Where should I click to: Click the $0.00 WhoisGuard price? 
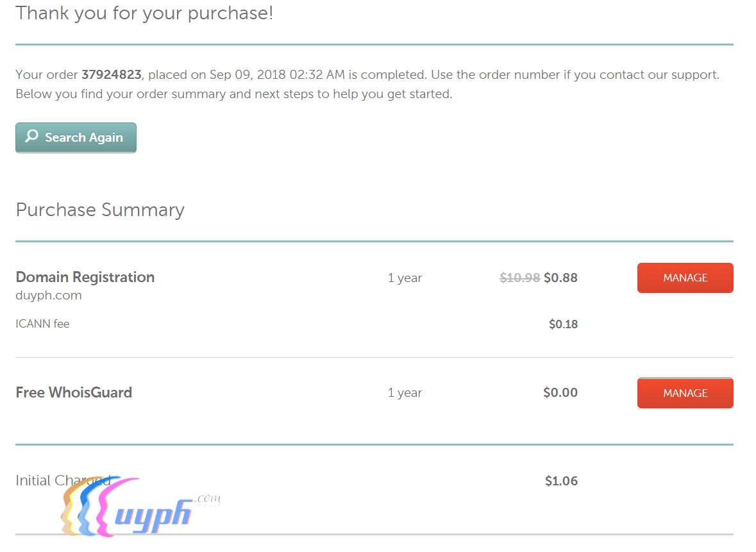560,392
